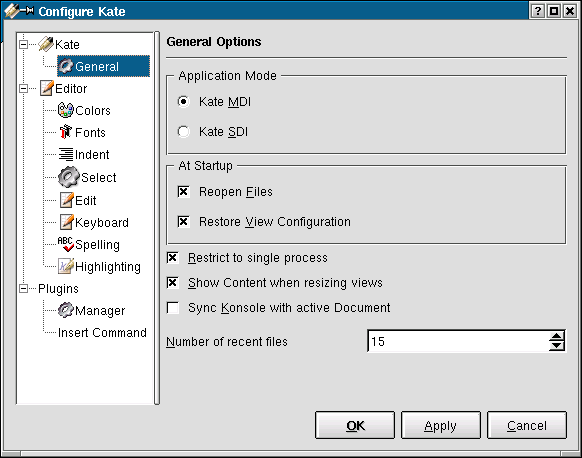
Task: Click the recent files number field
Action: [458, 341]
